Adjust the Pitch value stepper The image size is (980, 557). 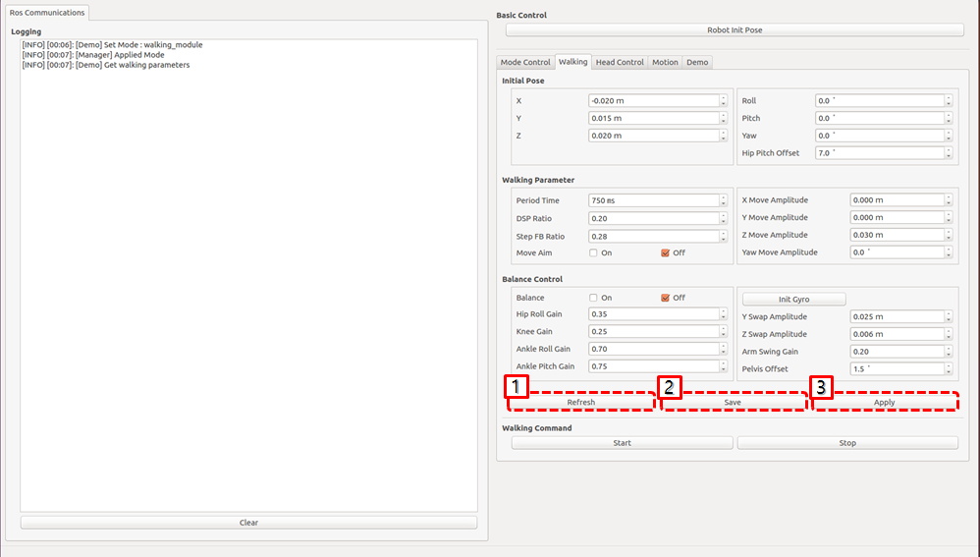949,118
